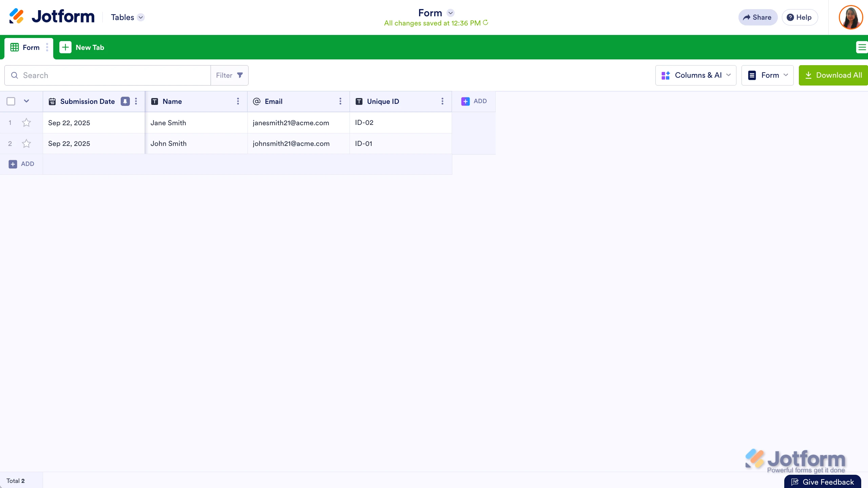Open the kebab menu on the Email column
This screenshot has height=488, width=868.
pyautogui.click(x=340, y=101)
